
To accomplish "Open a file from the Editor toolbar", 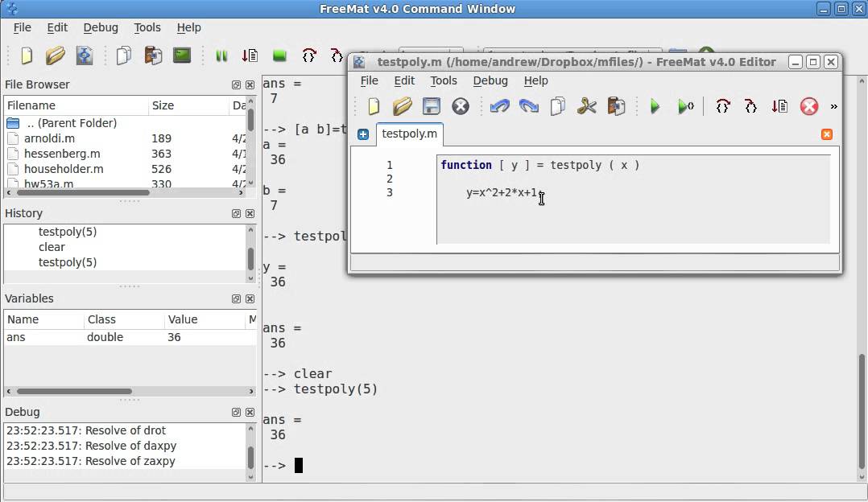I will [403, 105].
